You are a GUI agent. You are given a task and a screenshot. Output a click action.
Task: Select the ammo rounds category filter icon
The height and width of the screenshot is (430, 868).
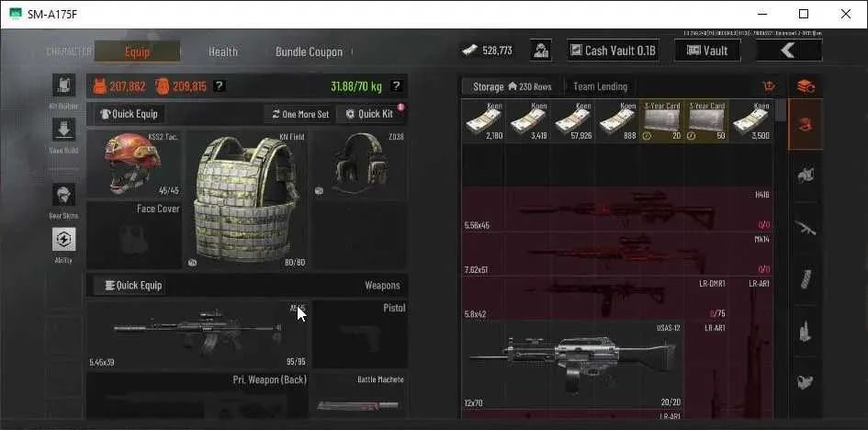coord(806,331)
